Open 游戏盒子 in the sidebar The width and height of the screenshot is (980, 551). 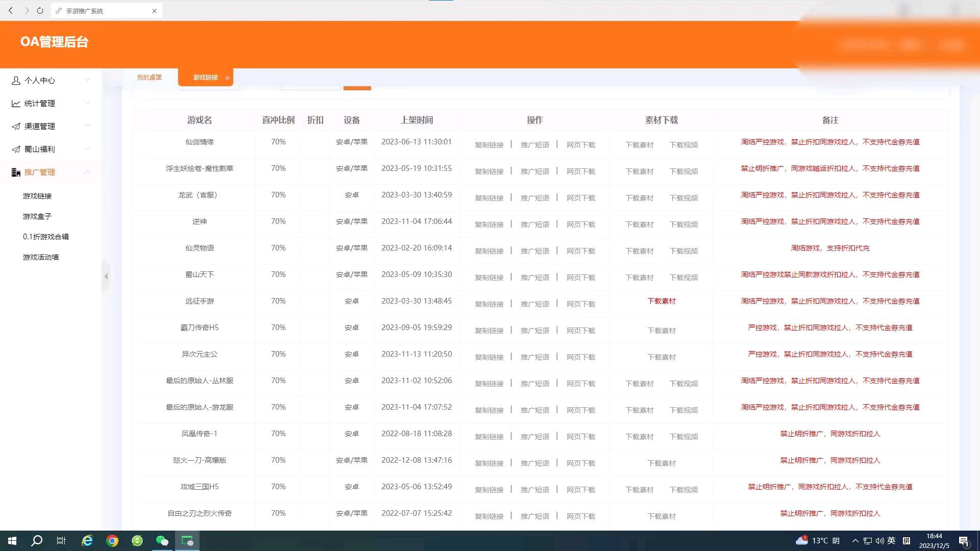[37, 216]
